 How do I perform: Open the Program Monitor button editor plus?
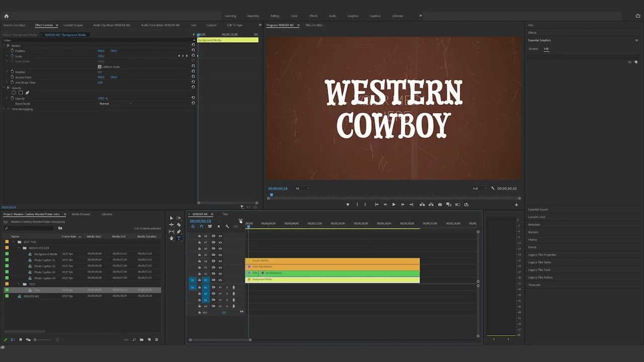[x=516, y=205]
